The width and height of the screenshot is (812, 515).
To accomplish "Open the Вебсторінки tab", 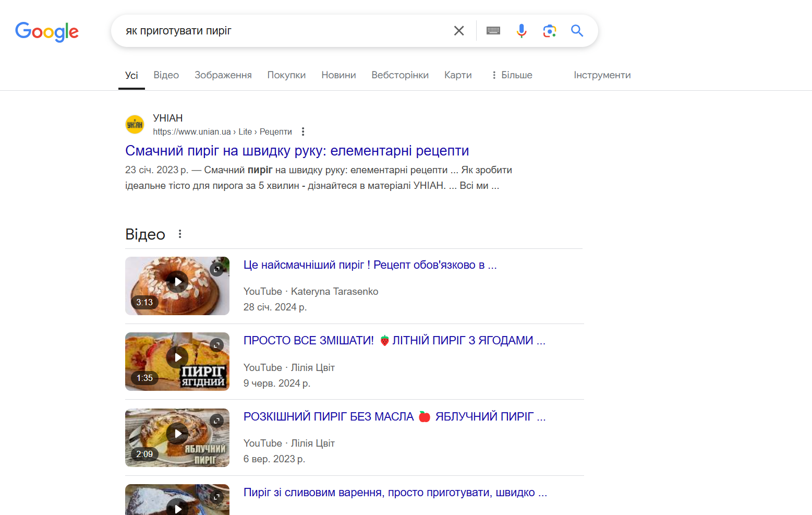I will point(400,75).
